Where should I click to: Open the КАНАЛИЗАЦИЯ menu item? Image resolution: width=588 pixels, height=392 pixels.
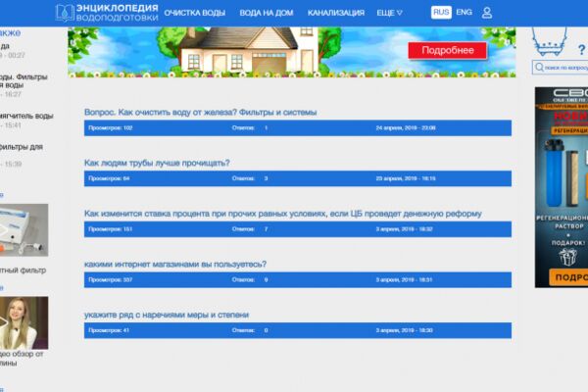click(335, 13)
